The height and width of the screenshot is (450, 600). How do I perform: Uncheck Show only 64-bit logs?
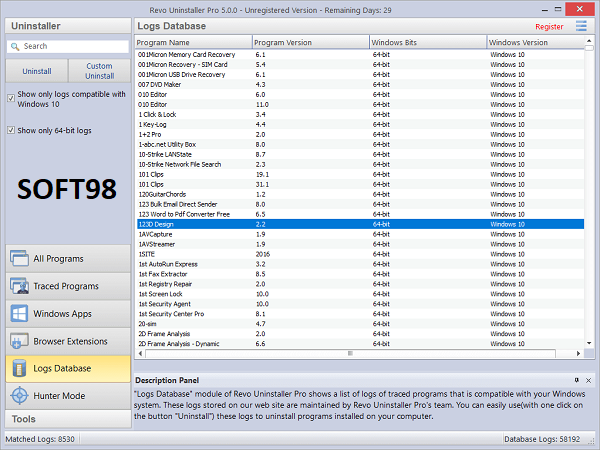(11, 130)
